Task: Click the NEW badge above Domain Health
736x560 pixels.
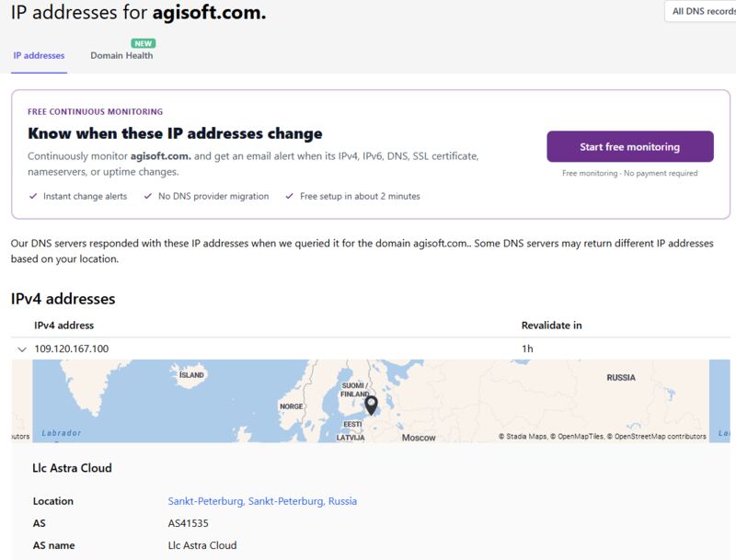Action: 144,43
